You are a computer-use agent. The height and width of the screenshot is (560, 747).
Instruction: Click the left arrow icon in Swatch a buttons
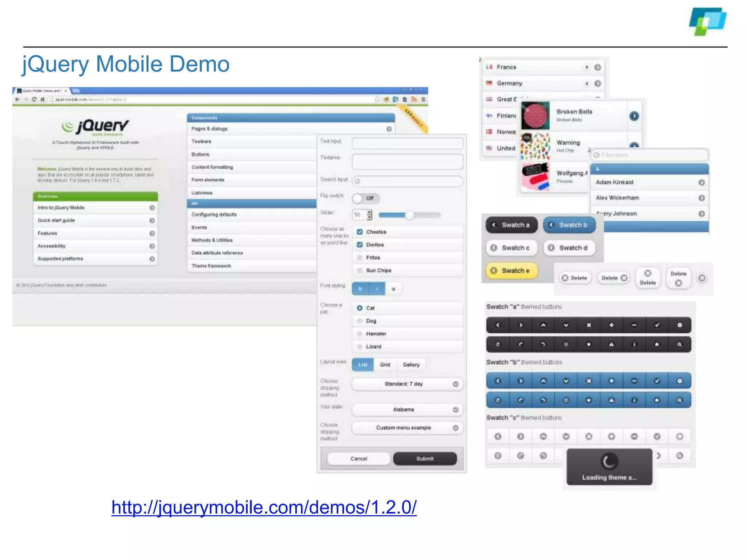[x=498, y=325]
